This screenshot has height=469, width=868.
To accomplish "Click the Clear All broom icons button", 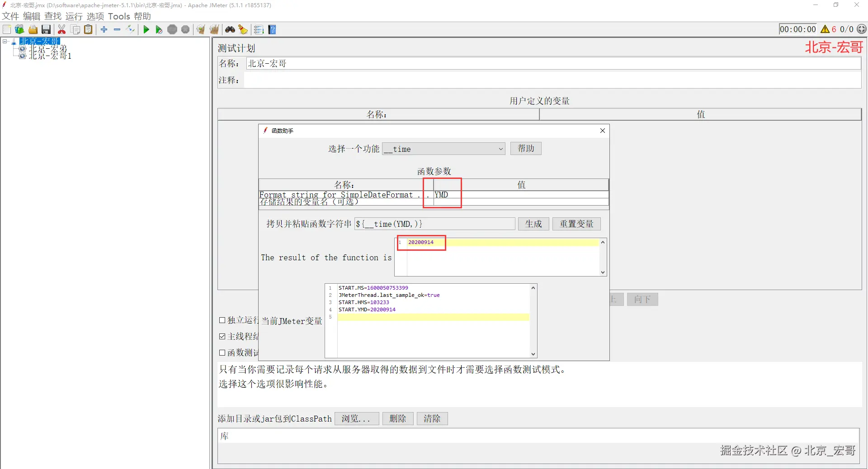I will click(x=214, y=29).
